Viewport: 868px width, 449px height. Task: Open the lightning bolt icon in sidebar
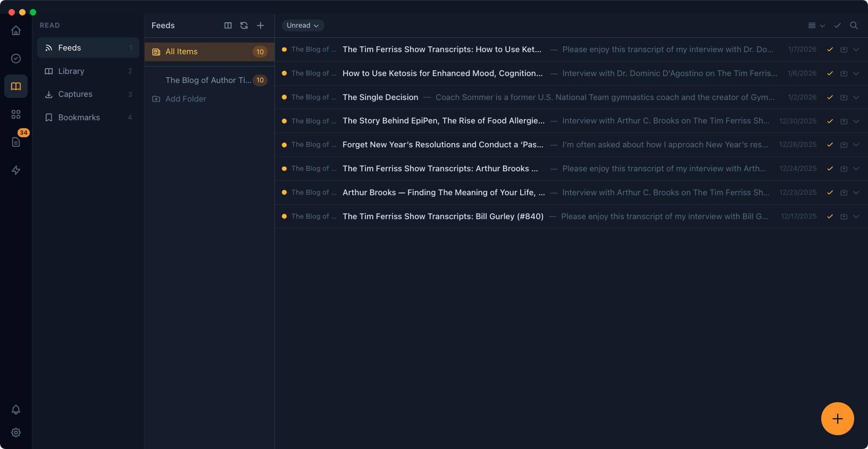(16, 170)
